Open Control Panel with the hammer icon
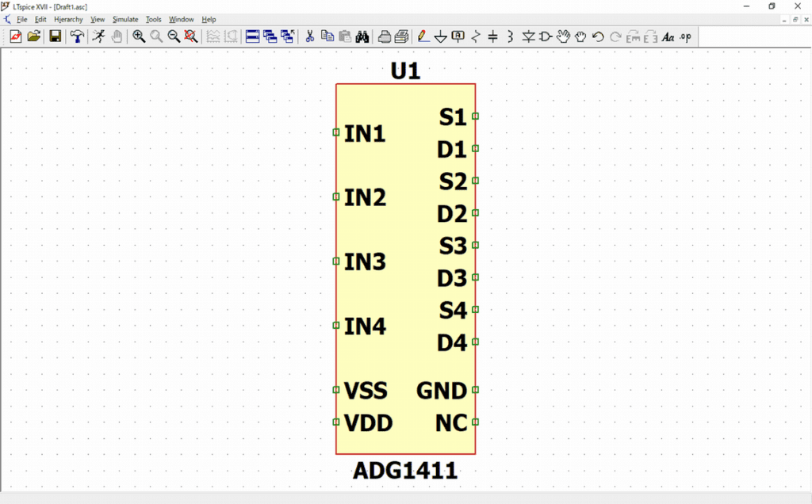The height and width of the screenshot is (504, 812). [x=77, y=36]
